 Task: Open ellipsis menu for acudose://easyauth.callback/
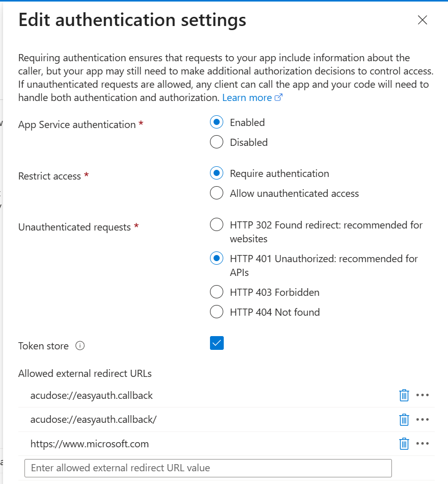423,419
